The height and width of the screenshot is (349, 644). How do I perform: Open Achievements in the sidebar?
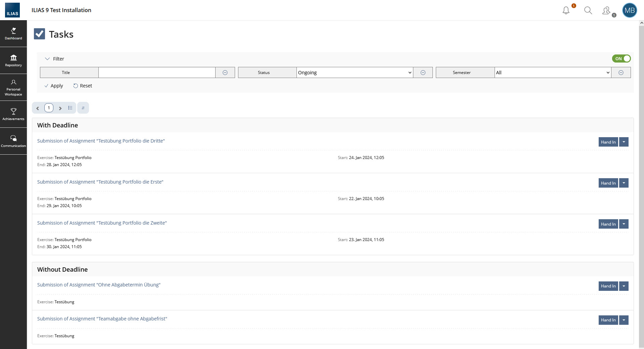click(x=13, y=114)
